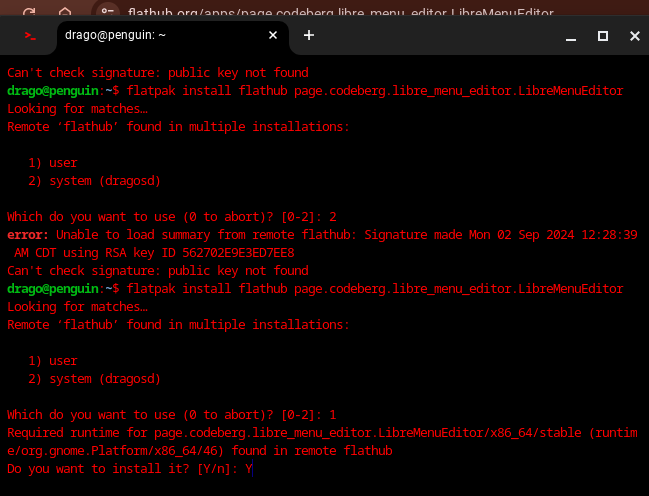Viewport: 649px width, 496px height.
Task: Click the RSA key ID 562702E9E3ED7EE8 text
Action: (200, 253)
